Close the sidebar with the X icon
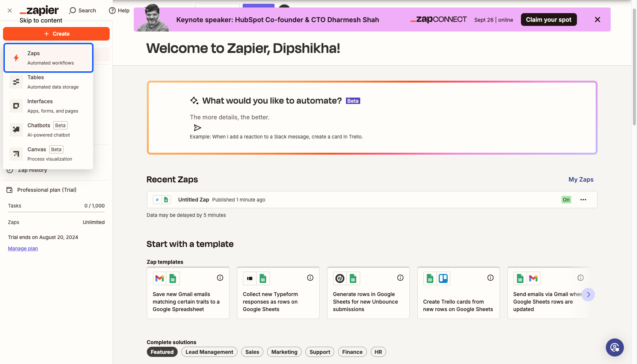637x364 pixels. (x=10, y=11)
